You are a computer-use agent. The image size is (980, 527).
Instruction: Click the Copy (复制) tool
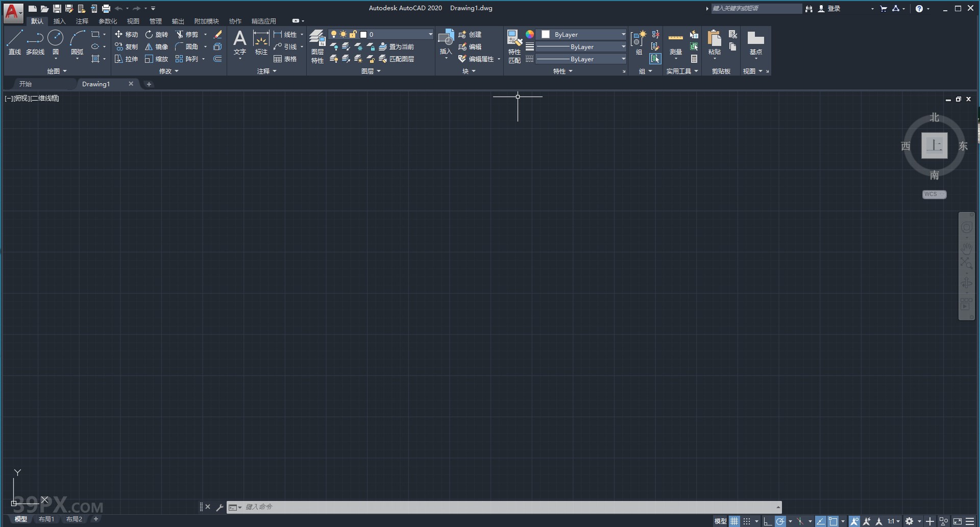pos(127,46)
